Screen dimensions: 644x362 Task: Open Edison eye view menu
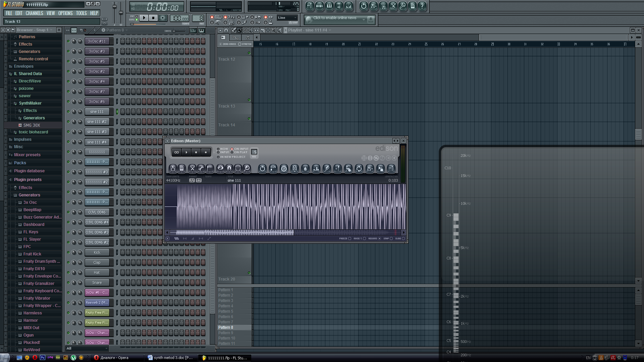tap(220, 169)
